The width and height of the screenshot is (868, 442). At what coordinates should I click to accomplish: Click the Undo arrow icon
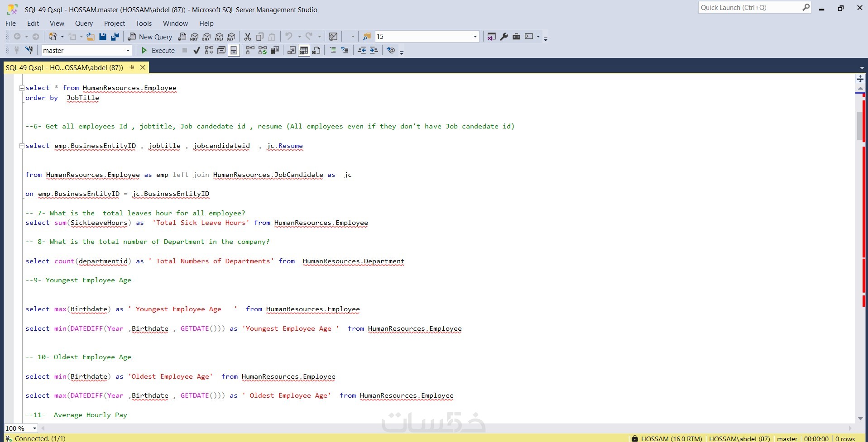point(288,37)
